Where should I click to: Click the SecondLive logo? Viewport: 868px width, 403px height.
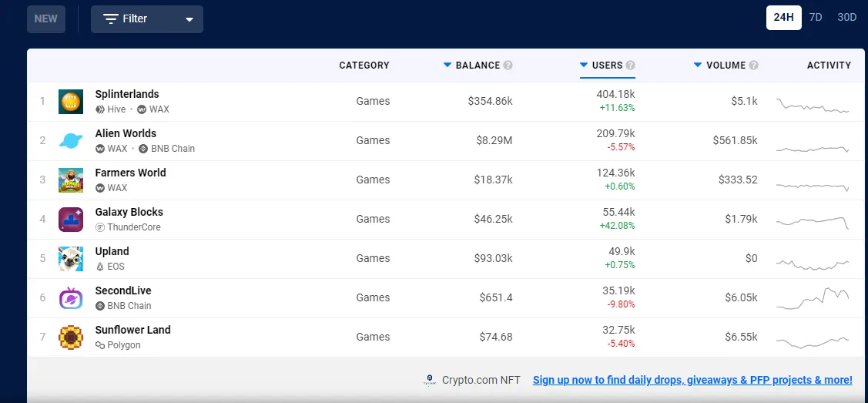pyautogui.click(x=71, y=298)
